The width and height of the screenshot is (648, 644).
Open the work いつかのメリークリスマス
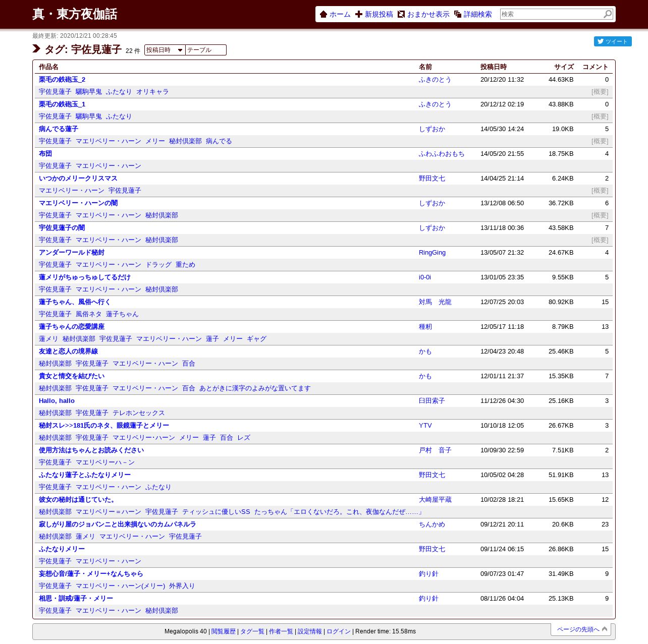click(x=78, y=178)
